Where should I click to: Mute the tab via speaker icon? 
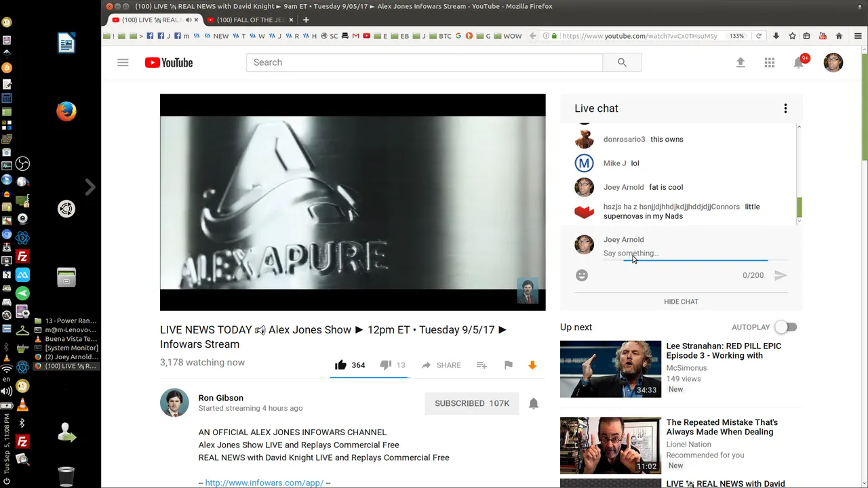point(189,20)
